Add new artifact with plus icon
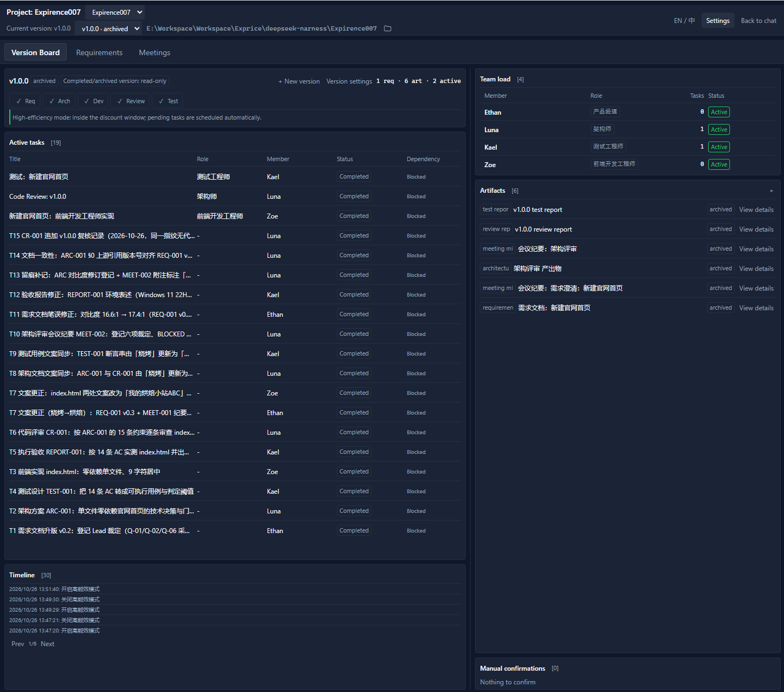Image resolution: width=784 pixels, height=692 pixels. (771, 191)
